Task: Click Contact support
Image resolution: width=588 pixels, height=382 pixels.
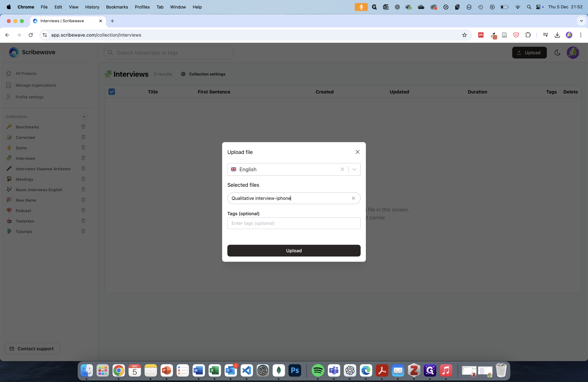Action: coord(32,349)
